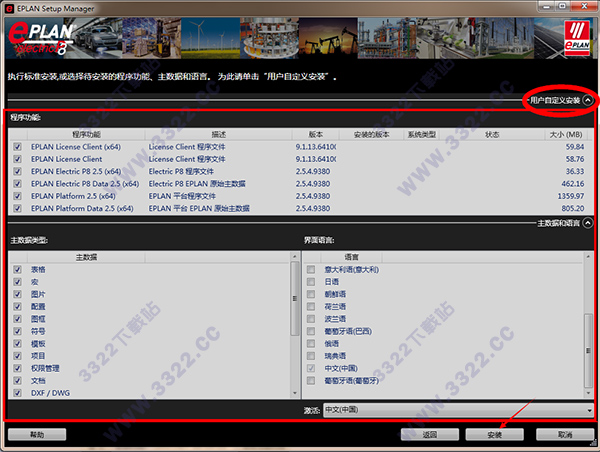Viewport: 600px width, 452px height.
Task: Uncheck the 文档 master data checkbox
Action: [x=17, y=380]
